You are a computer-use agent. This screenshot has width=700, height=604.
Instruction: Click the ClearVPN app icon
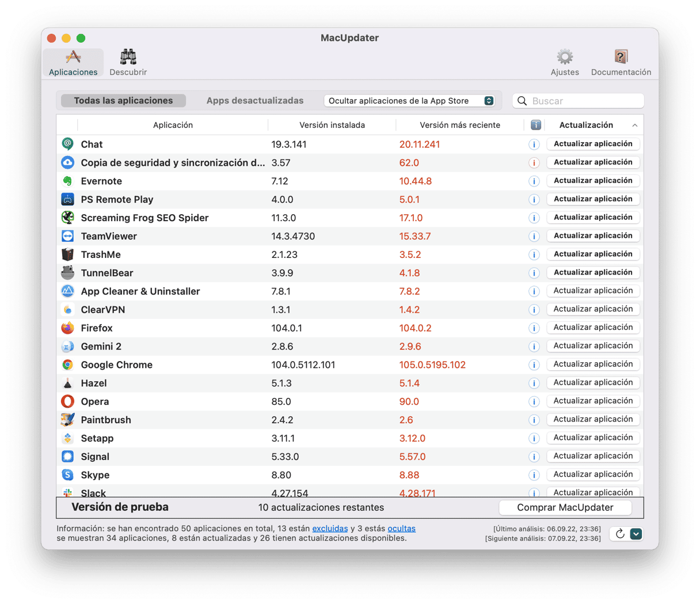tap(68, 310)
